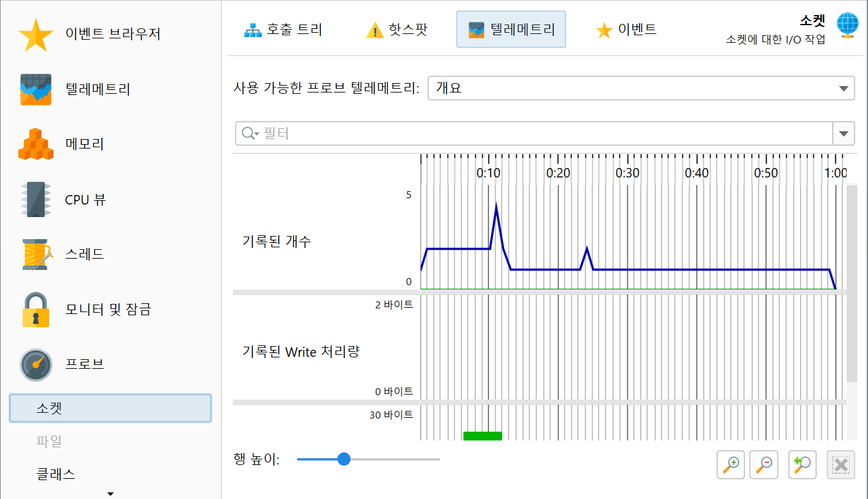Viewport: 868px width, 499px height.
Task: Switch to the 이벤트 tab
Action: click(x=626, y=29)
